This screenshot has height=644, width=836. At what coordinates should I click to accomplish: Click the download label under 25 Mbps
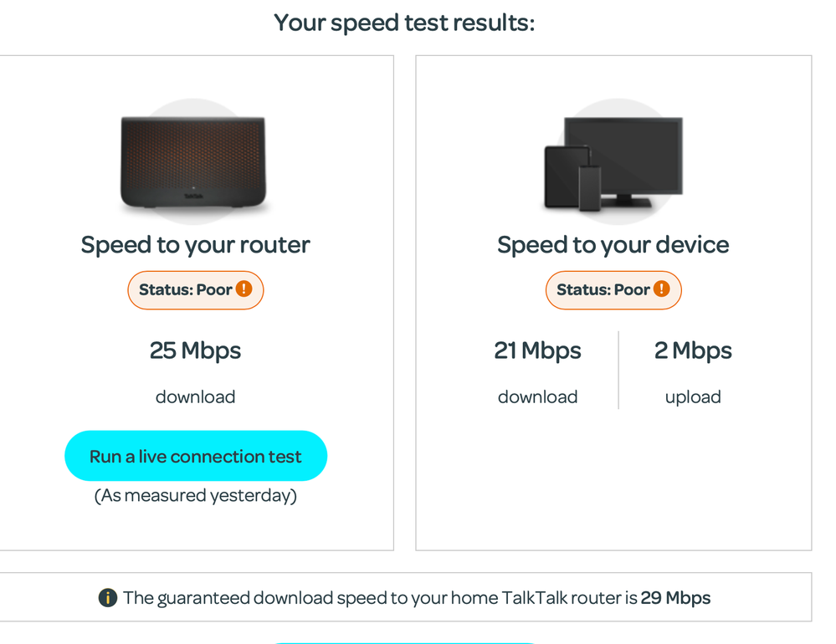(x=196, y=397)
